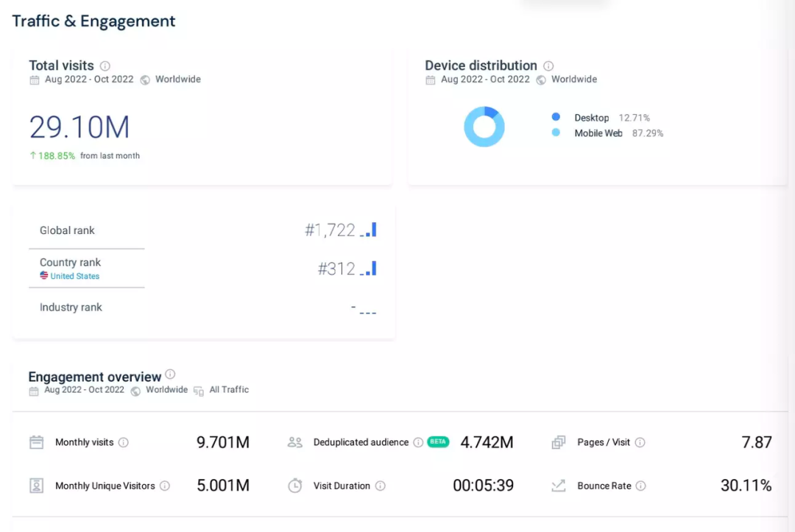Click the info icon beside Total visits
This screenshot has width=795, height=532.
(105, 66)
